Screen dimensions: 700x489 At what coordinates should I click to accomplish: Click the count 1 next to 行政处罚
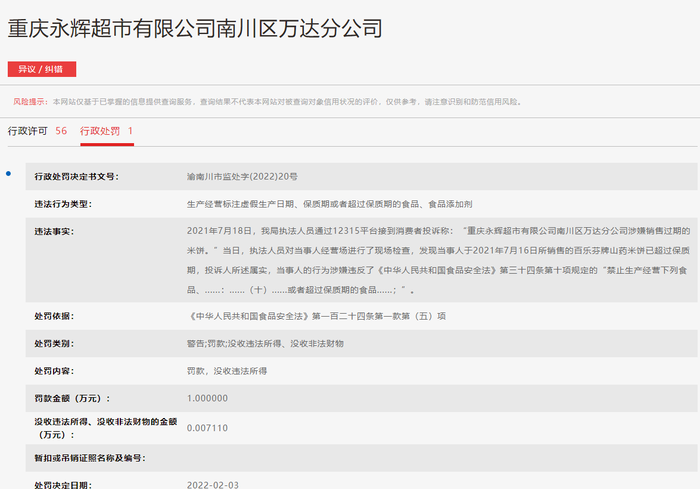coord(130,131)
